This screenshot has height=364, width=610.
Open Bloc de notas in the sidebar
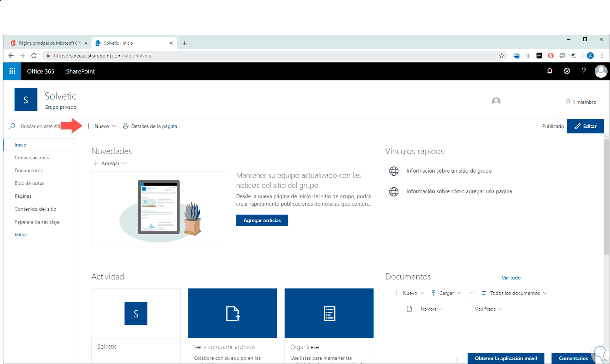tap(29, 183)
